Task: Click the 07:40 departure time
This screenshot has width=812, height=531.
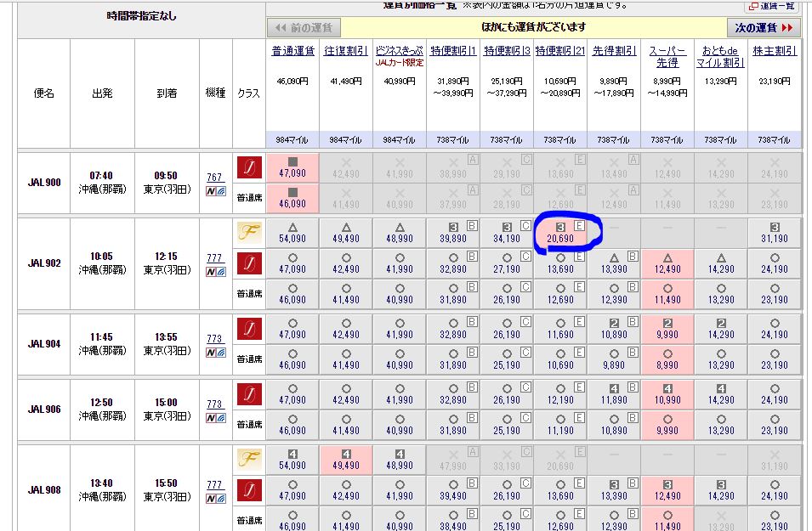Action: [101, 176]
